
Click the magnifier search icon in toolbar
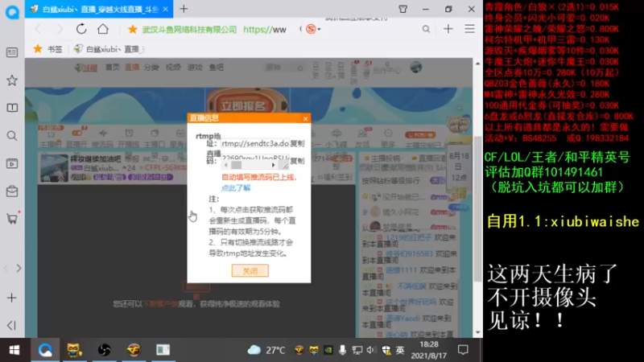coord(426,29)
